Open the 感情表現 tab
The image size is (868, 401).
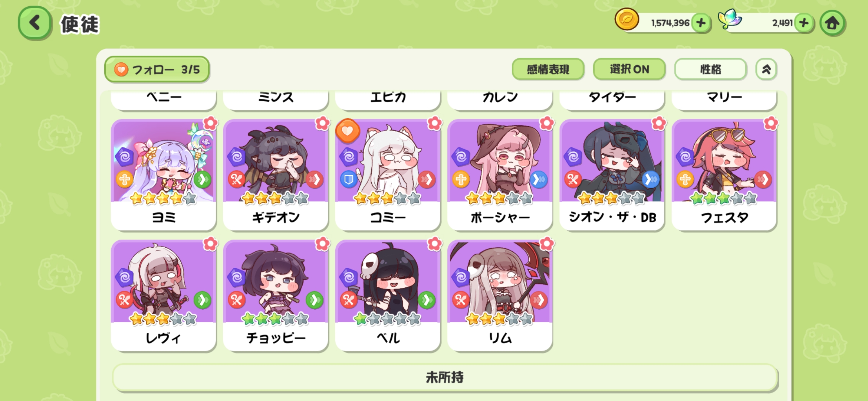(x=548, y=69)
